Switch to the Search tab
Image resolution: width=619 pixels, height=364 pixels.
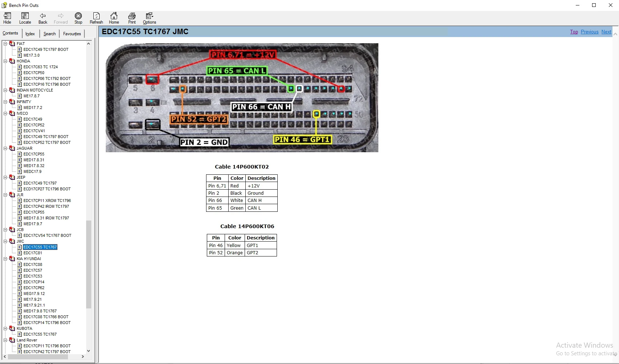(49, 33)
